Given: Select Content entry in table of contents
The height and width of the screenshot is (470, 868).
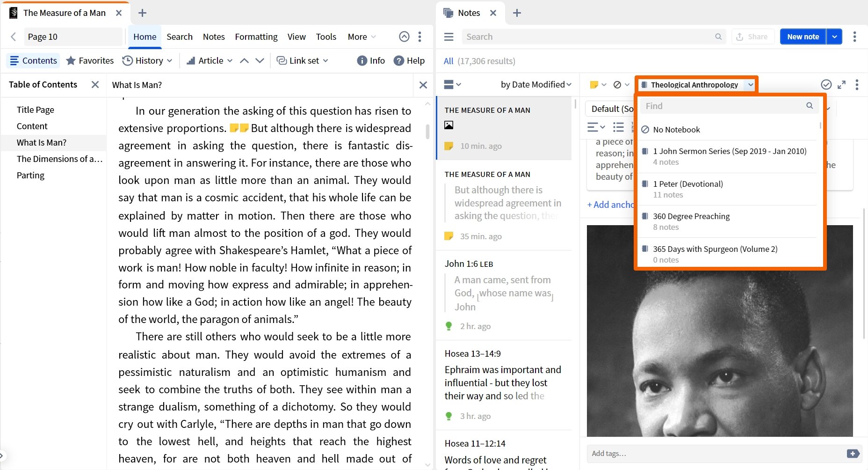Looking at the screenshot, I should [x=32, y=126].
